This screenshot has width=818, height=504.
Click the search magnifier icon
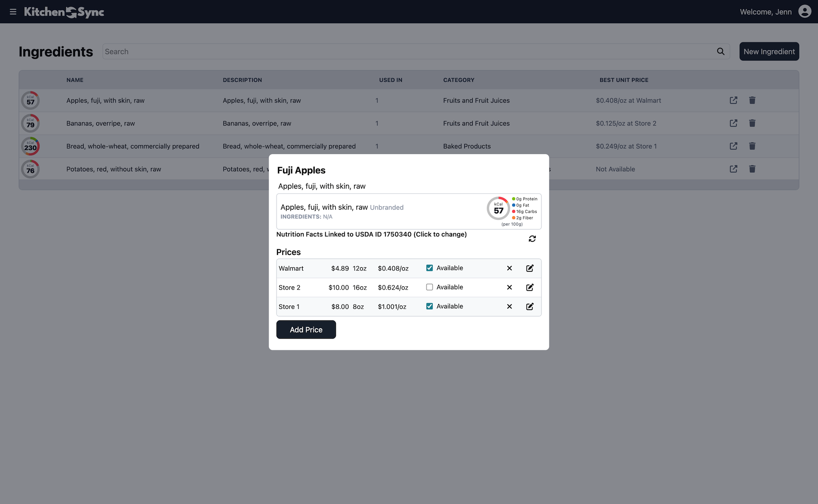[720, 51]
